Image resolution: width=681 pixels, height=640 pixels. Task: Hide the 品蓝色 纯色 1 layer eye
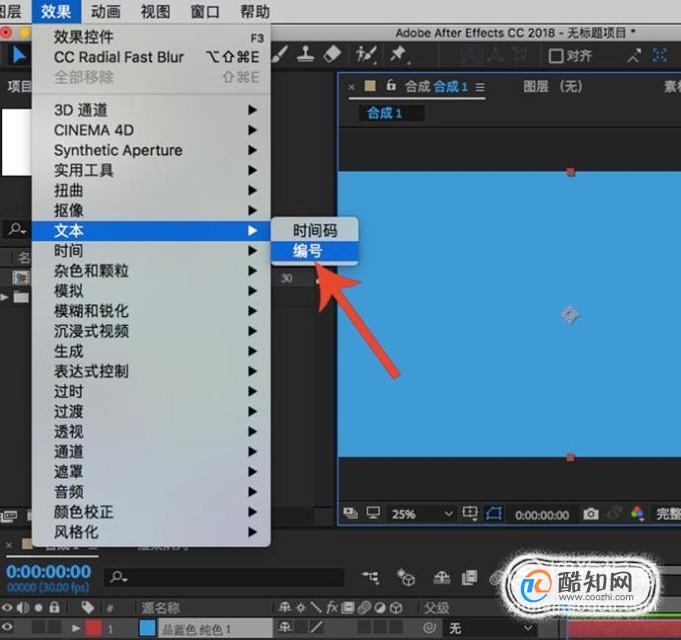point(7,627)
